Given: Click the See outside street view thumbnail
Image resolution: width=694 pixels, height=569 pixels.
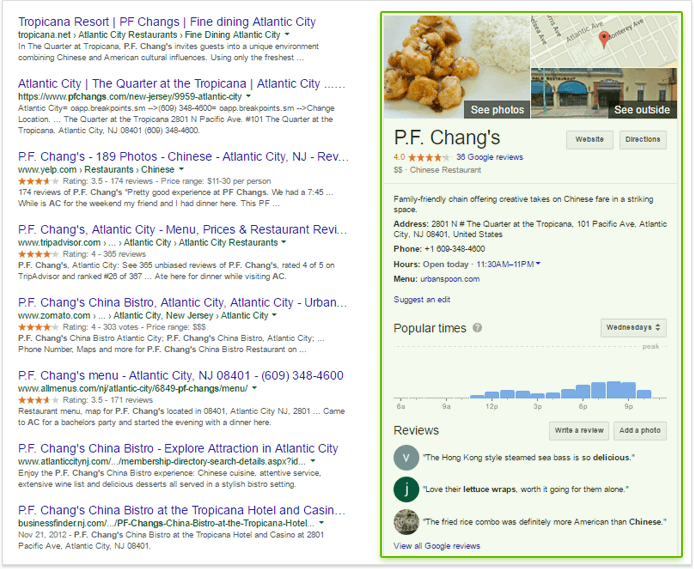Looking at the screenshot, I should [x=604, y=93].
